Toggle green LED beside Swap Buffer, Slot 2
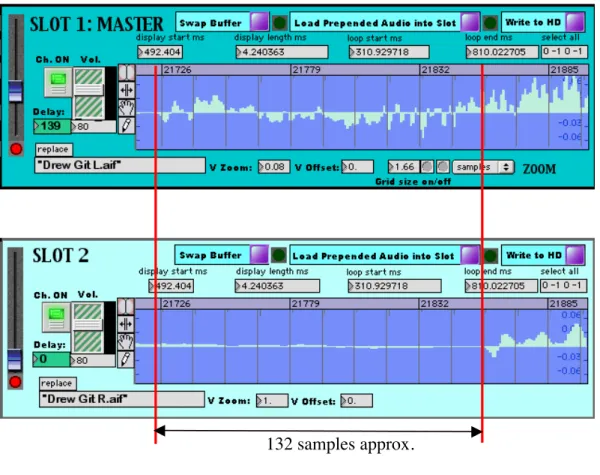 [x=279, y=255]
